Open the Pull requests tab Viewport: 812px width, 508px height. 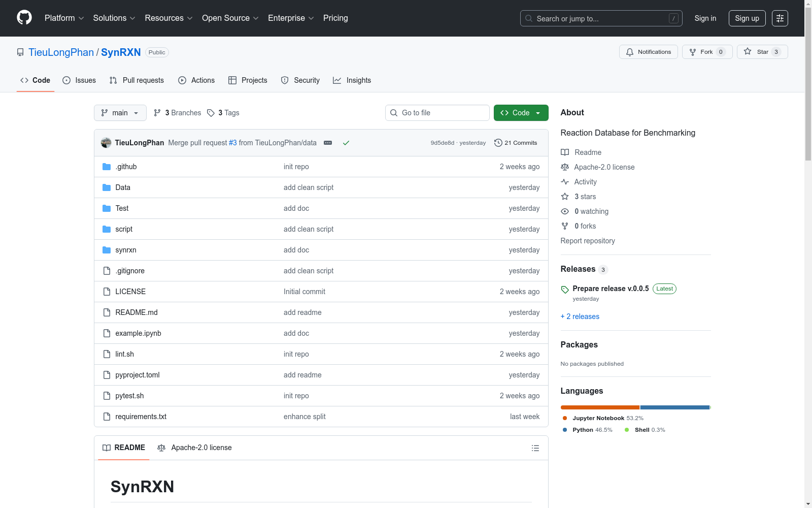(x=137, y=80)
